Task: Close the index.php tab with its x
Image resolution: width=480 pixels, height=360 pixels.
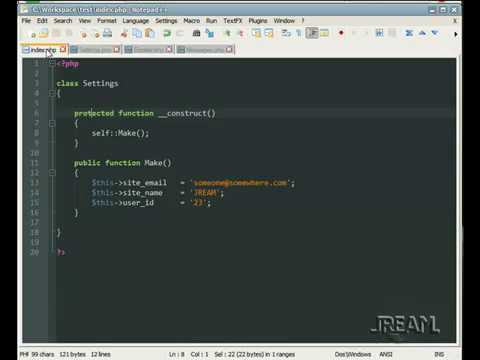Action: point(63,50)
